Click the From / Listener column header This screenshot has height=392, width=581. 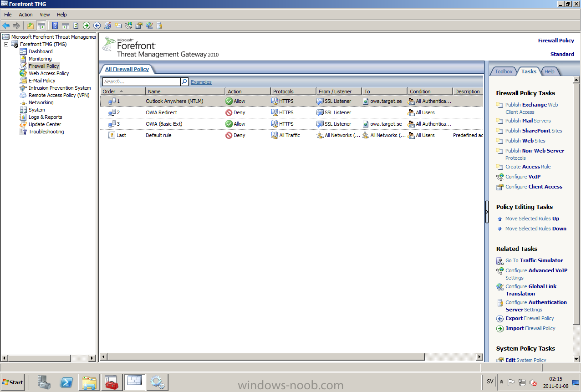(x=339, y=92)
